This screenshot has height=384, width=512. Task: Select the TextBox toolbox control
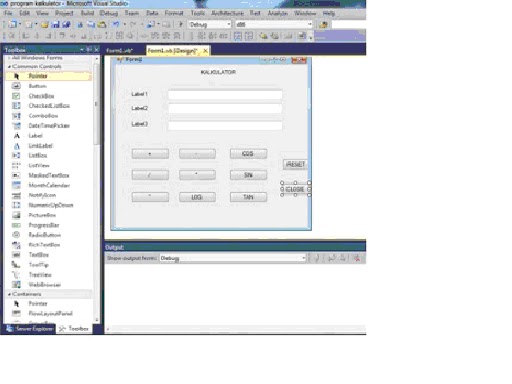coord(39,255)
